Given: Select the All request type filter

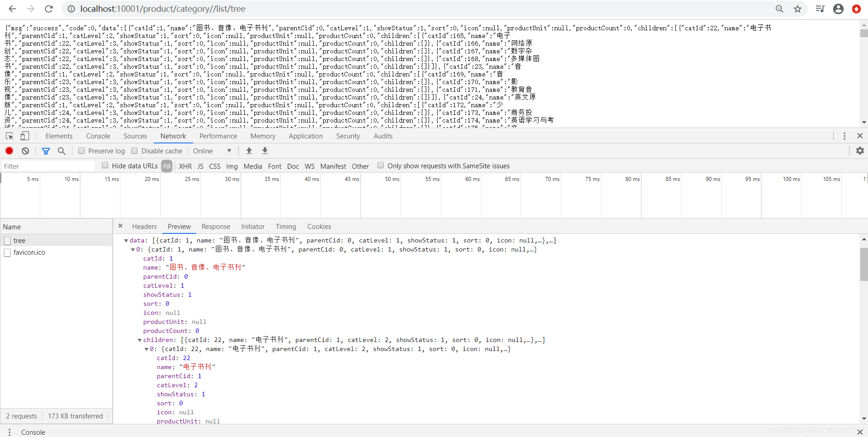Looking at the screenshot, I should click(167, 166).
